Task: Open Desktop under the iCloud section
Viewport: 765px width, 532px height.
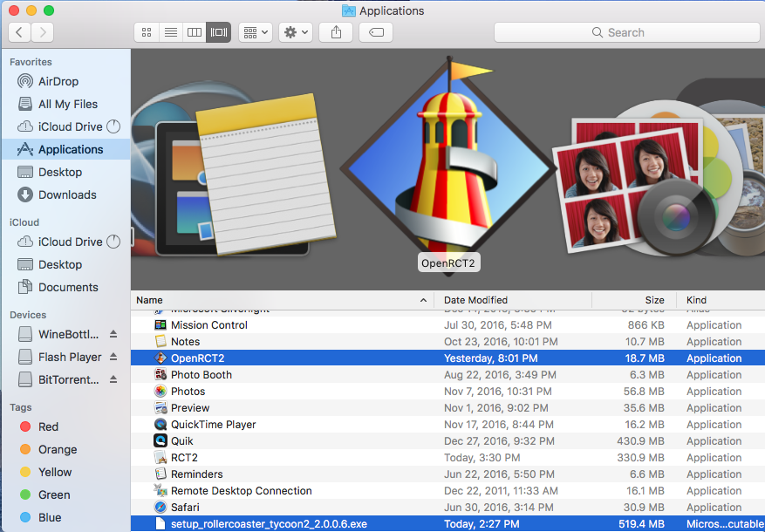Action: coord(66,264)
